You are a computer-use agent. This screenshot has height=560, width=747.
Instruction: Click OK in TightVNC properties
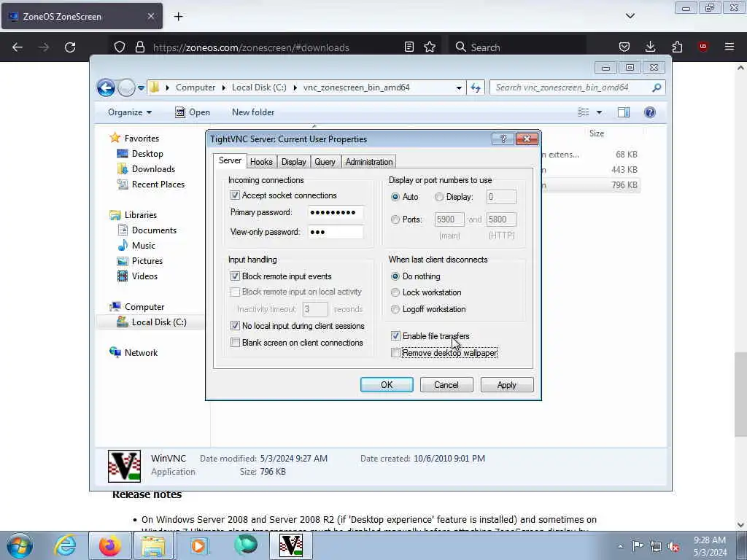click(387, 385)
